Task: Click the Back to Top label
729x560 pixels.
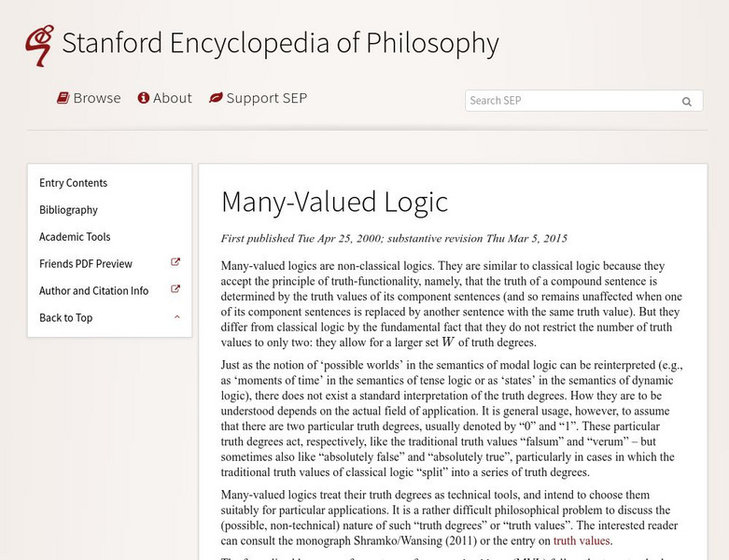Action: pyautogui.click(x=65, y=318)
